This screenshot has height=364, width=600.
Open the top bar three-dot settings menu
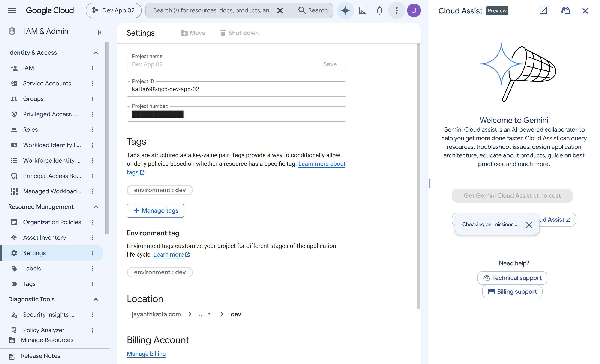397,10
